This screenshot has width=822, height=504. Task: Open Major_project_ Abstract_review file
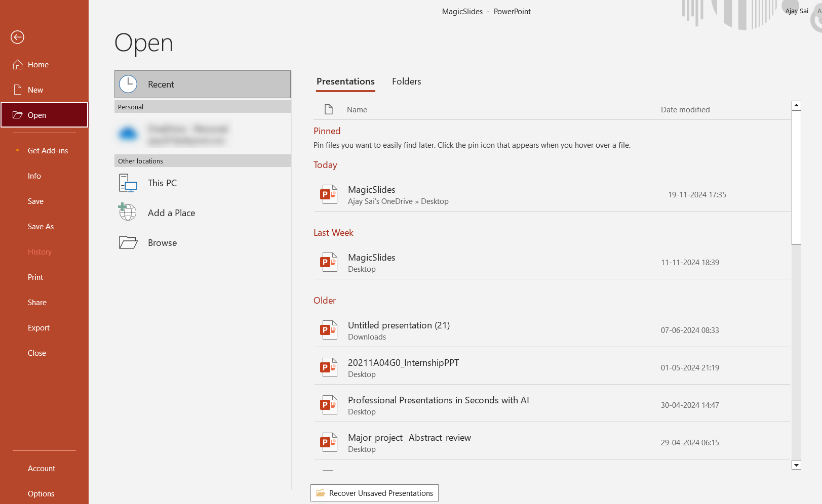pyautogui.click(x=409, y=438)
